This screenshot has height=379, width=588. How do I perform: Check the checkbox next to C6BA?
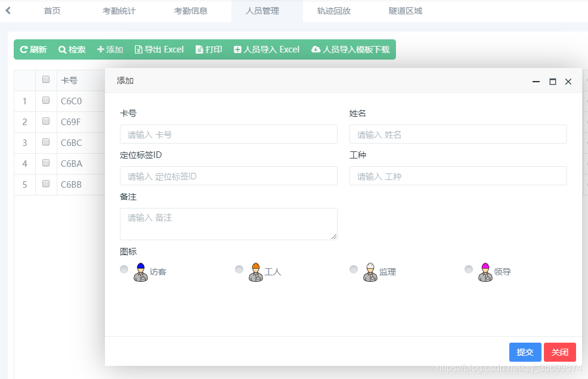(46, 163)
